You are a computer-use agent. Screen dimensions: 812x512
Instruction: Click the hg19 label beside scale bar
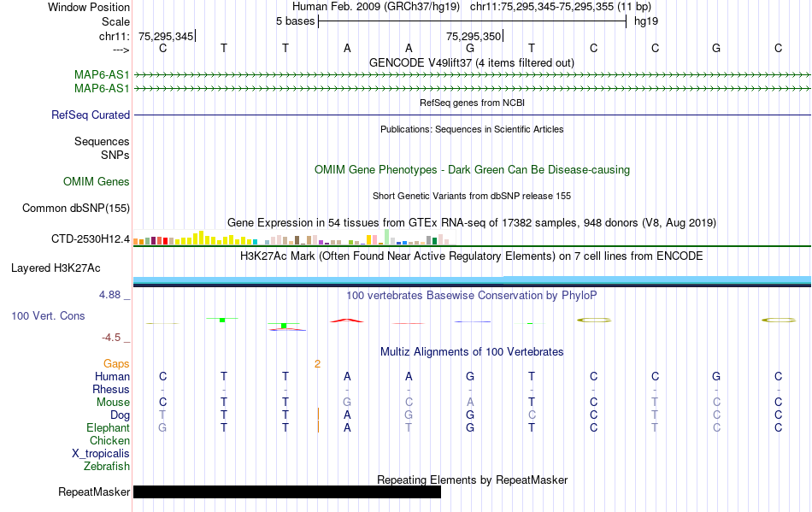coord(646,21)
